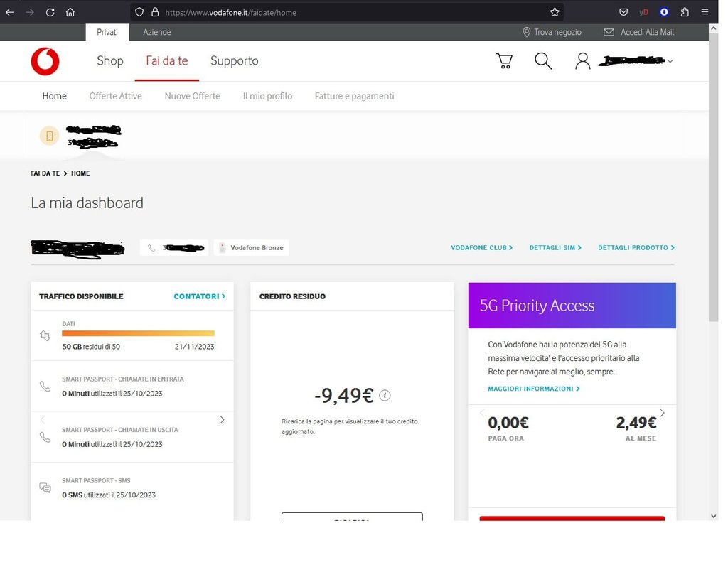728x572 pixels.
Task: Click MAGGIORI INFORMAZIONI link
Action: pos(533,389)
